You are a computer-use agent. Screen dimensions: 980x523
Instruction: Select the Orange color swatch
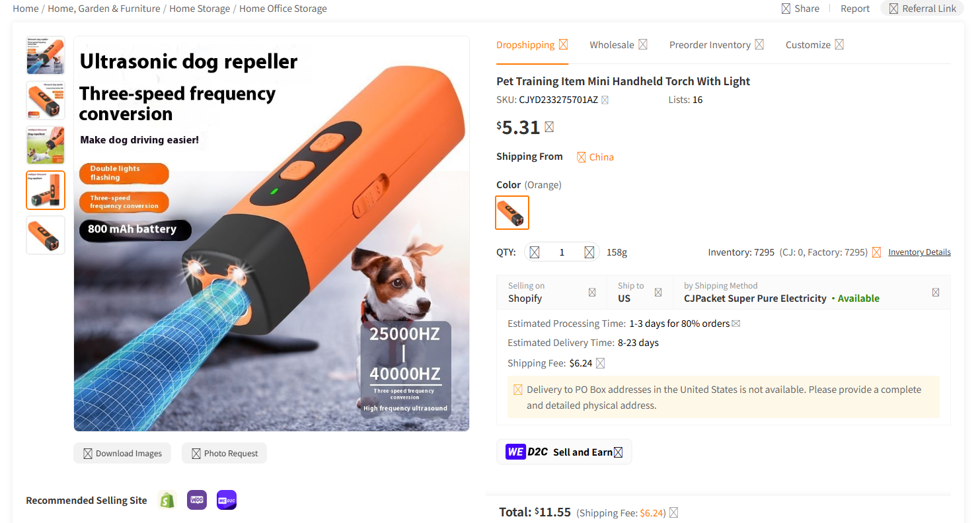click(x=512, y=213)
